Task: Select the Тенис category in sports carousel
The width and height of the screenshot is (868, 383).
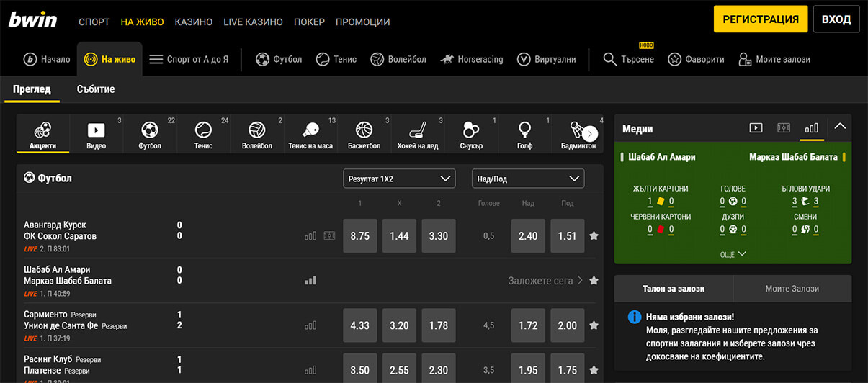Action: tap(203, 134)
